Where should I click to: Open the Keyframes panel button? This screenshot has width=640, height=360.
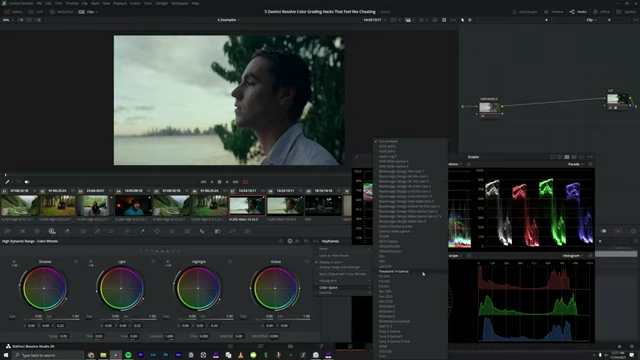pyautogui.click(x=330, y=241)
